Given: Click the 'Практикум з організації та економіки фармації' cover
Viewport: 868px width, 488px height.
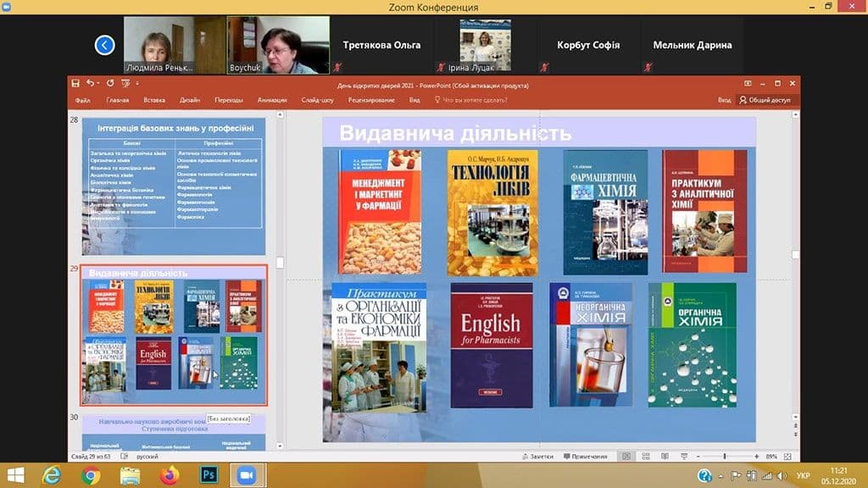Looking at the screenshot, I should tap(379, 348).
